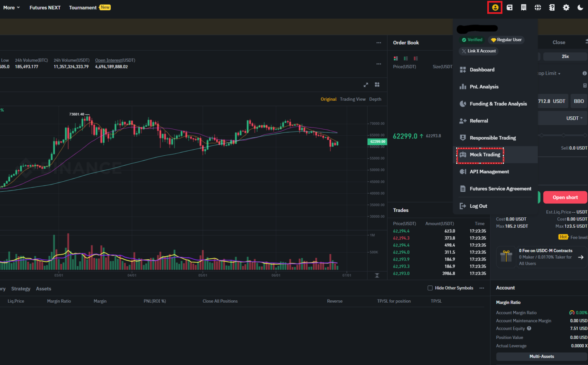
Task: Click the globe language selector icon
Action: [537, 7]
